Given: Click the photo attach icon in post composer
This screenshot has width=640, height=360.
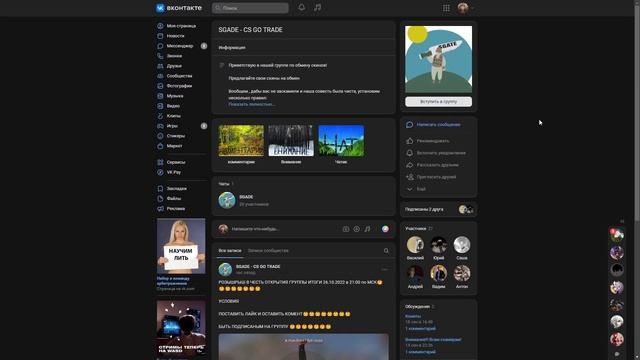Looking at the screenshot, I should point(346,229).
